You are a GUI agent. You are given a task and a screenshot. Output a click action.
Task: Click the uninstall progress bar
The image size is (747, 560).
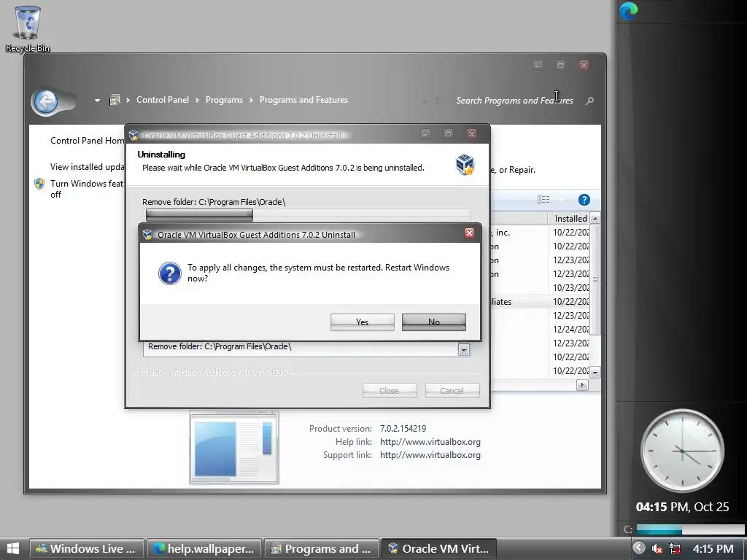[308, 215]
